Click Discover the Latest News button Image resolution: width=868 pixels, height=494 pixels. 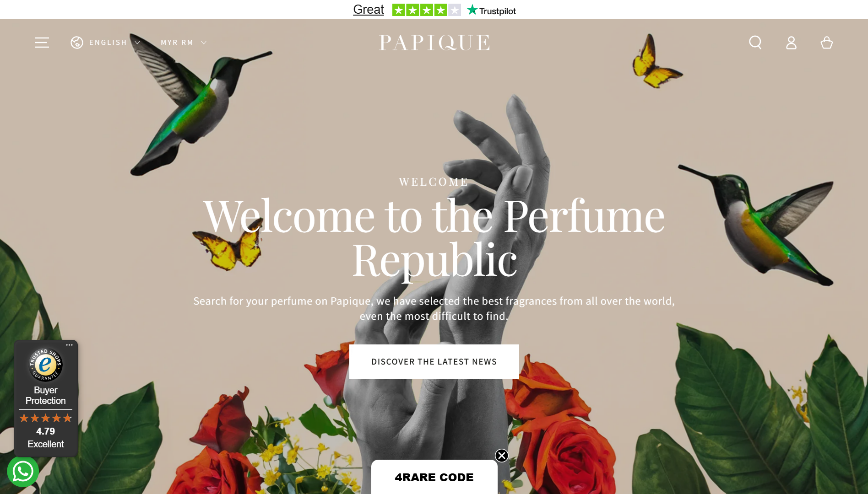click(x=434, y=361)
